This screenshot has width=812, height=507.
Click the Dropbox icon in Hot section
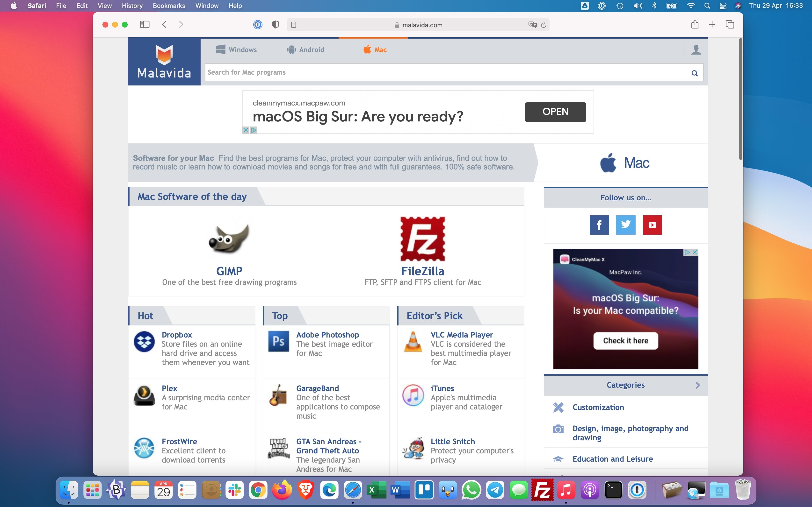click(x=144, y=341)
